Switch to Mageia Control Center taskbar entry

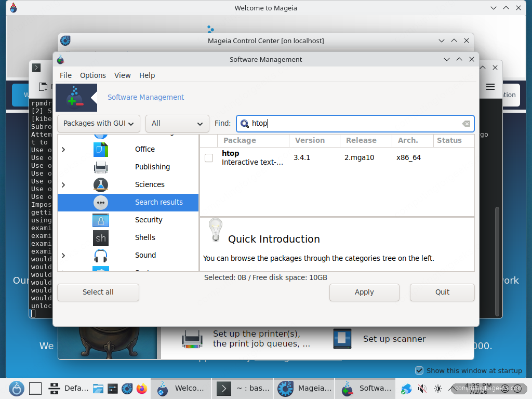(304, 389)
